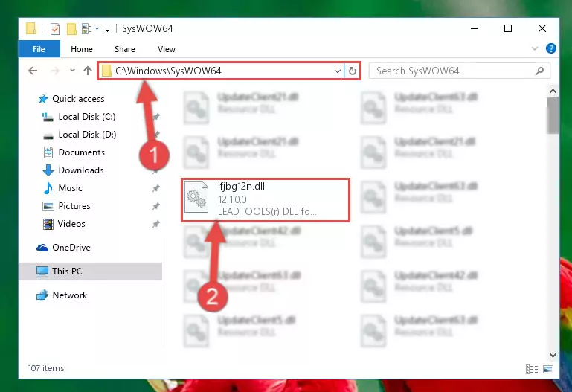Switch to large icons view in status bar
This screenshot has height=392, width=572.
coord(548,370)
